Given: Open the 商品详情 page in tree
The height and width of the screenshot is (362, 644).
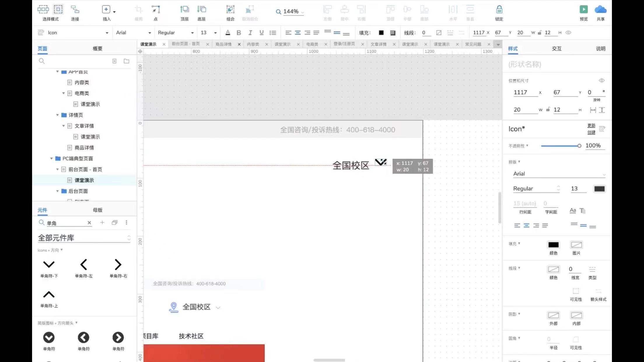Looking at the screenshot, I should click(84, 148).
